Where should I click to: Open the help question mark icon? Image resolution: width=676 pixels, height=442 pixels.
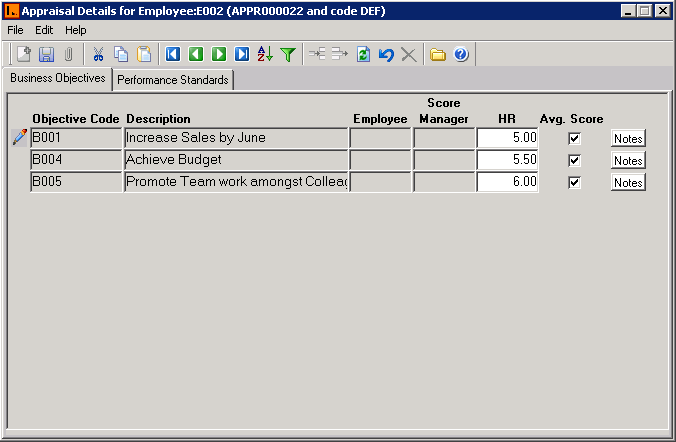(461, 55)
